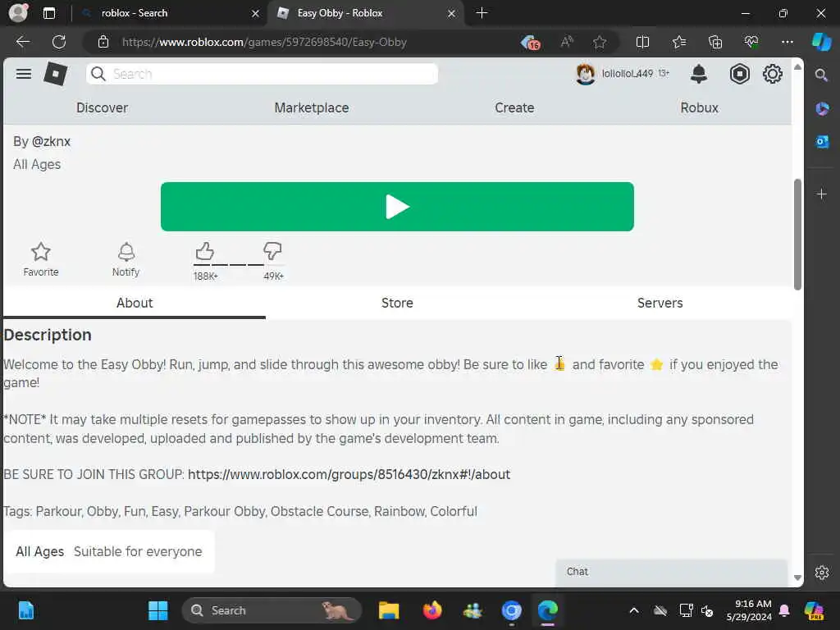Click the page vertical scrollbar thumb

click(x=797, y=234)
